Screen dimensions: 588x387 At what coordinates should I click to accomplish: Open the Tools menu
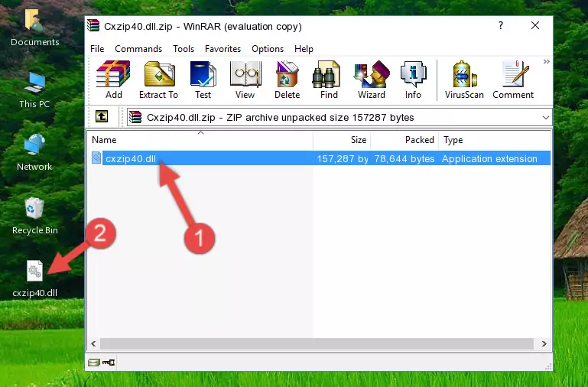click(184, 49)
